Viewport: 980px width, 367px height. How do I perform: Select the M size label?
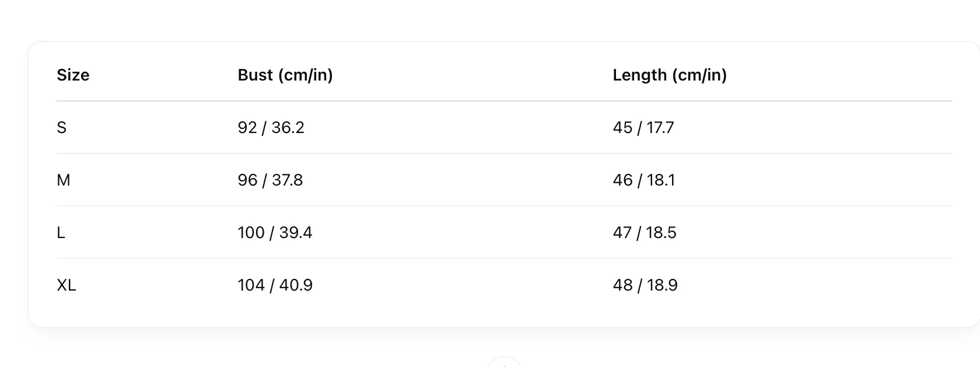pos(64,180)
